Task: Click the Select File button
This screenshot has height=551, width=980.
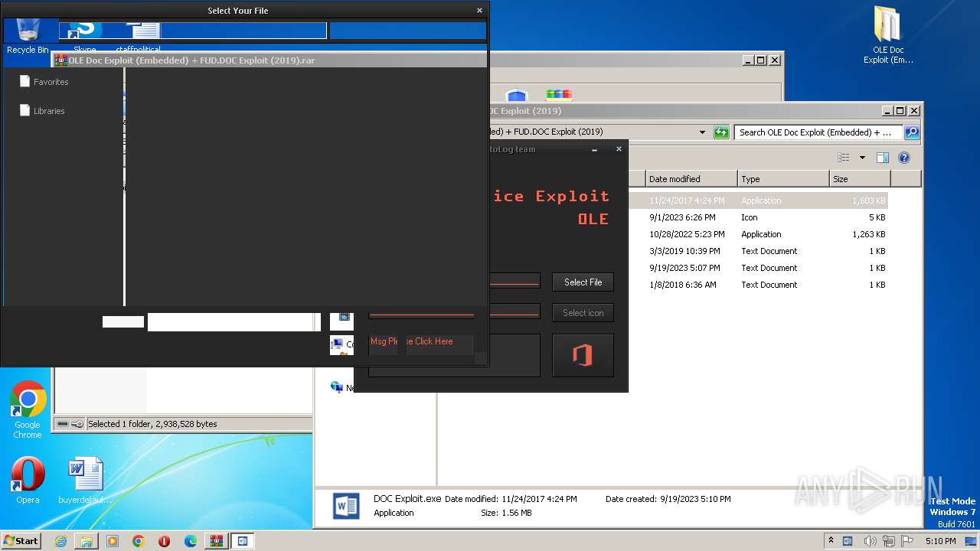Action: (583, 282)
